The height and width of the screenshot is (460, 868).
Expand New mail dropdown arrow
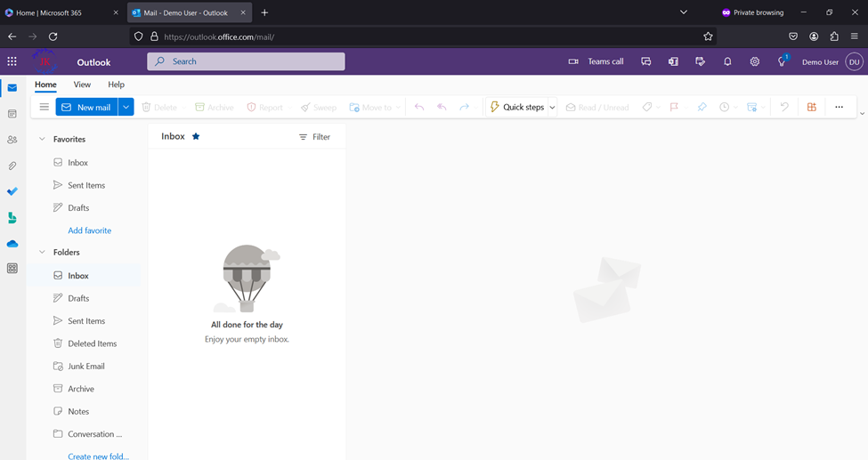(126, 107)
